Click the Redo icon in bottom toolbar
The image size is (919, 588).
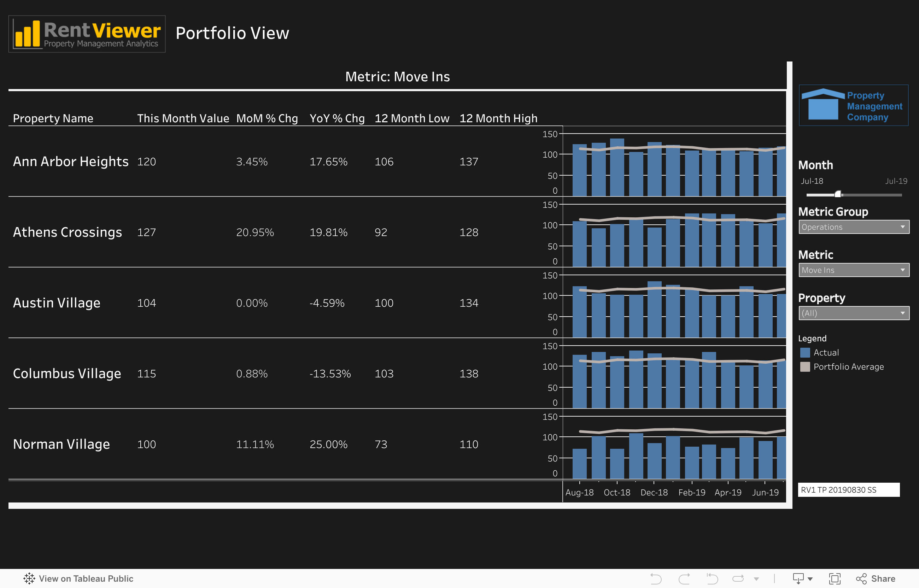tap(684, 578)
